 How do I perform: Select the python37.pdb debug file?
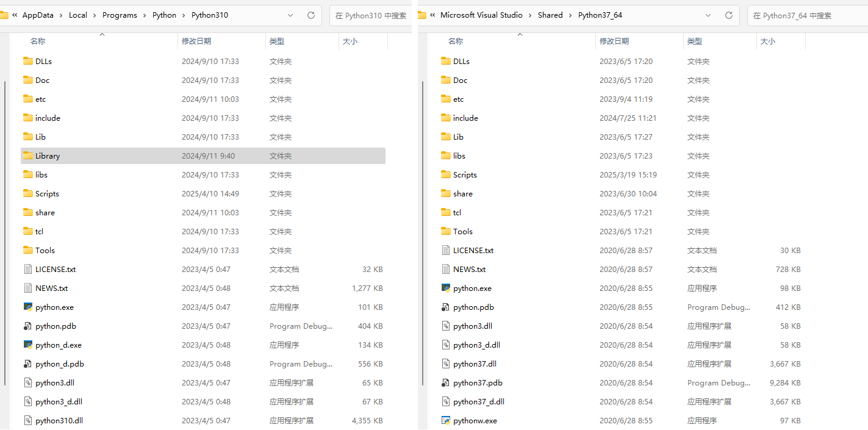(x=478, y=382)
